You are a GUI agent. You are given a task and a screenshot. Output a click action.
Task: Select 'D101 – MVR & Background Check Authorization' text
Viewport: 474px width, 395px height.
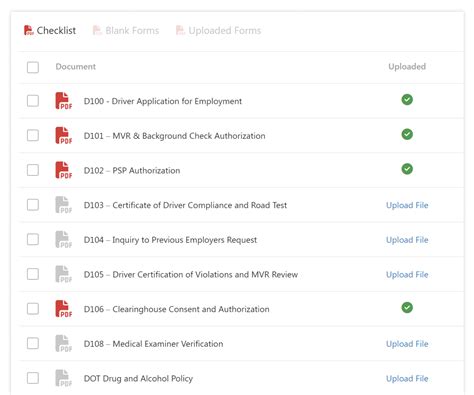pos(174,136)
